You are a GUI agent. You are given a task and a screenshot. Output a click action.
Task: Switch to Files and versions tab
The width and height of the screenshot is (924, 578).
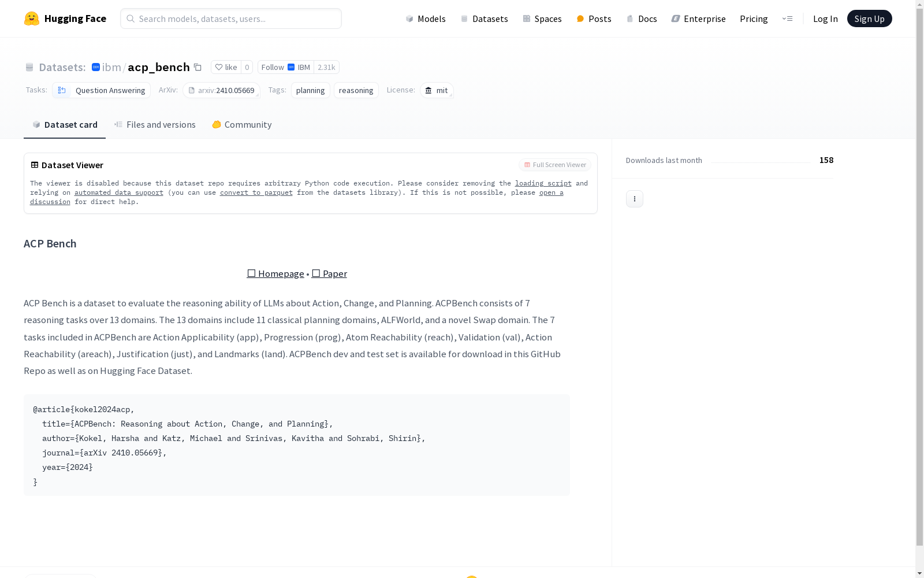[155, 125]
